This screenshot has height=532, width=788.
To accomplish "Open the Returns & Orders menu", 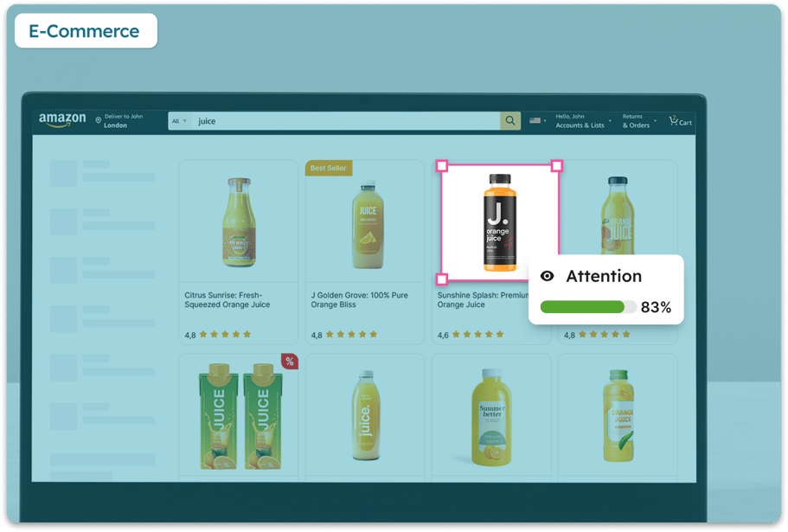I will pyautogui.click(x=637, y=121).
